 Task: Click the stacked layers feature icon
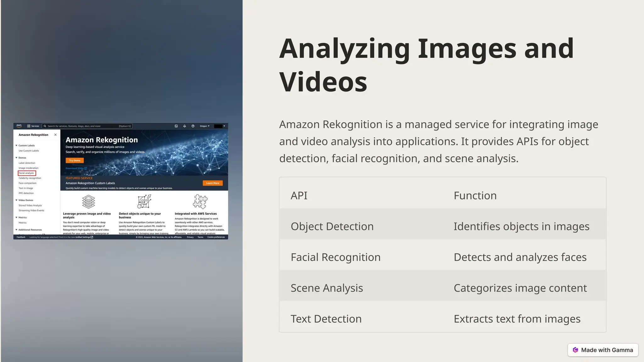88,202
